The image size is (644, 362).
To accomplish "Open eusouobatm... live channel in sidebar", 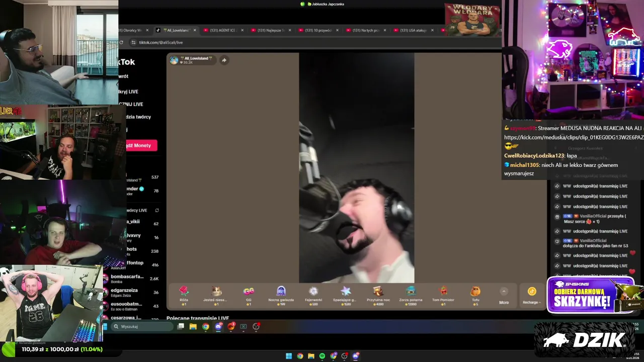I will [x=132, y=306].
